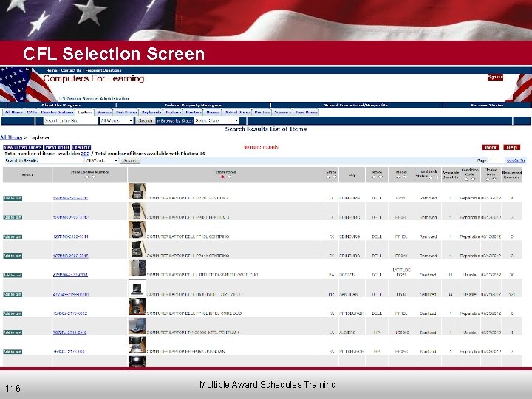Switch to the Desktop Systems tab

coord(57,112)
